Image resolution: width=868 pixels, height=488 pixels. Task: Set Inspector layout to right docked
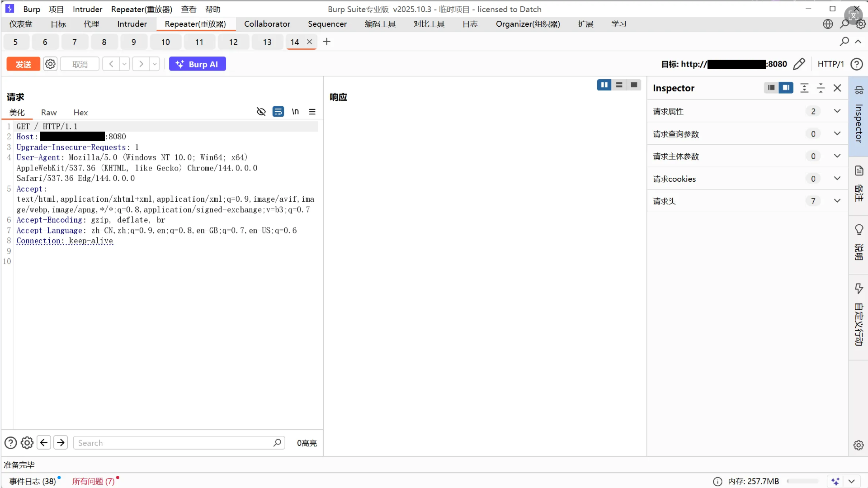(786, 88)
